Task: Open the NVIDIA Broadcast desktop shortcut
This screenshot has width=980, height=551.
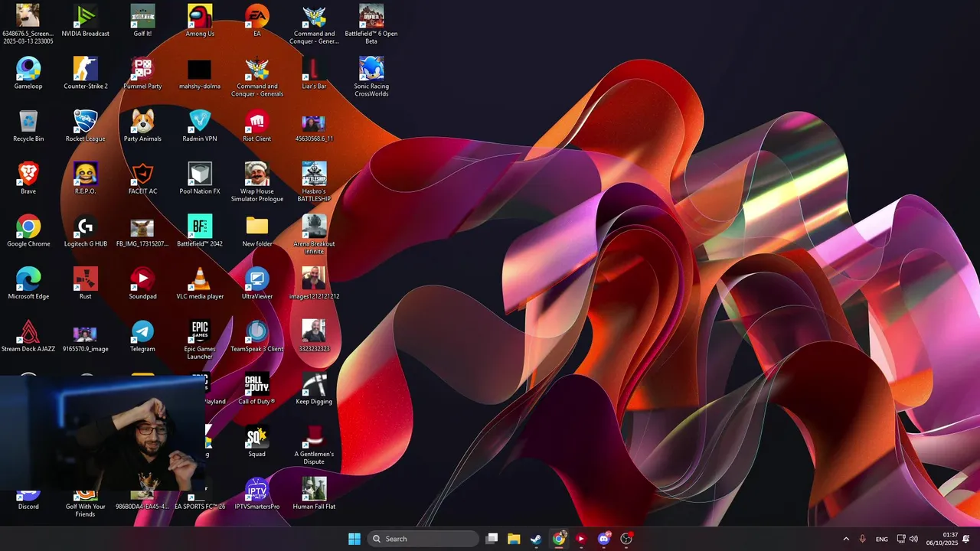Action: pyautogui.click(x=85, y=21)
